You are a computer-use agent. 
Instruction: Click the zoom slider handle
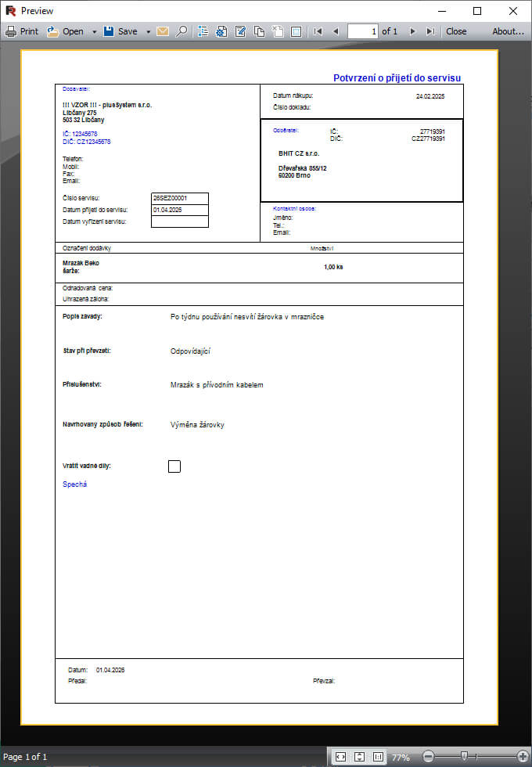pyautogui.click(x=464, y=756)
